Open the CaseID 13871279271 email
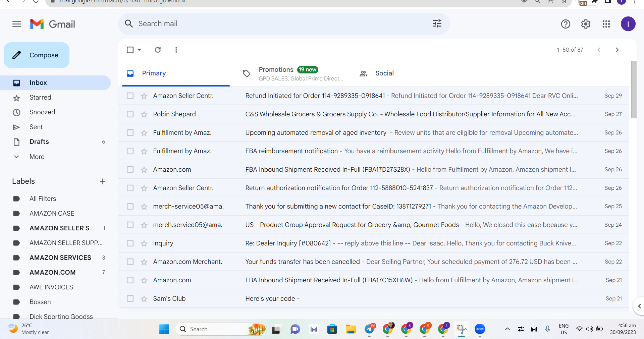Image resolution: width=644 pixels, height=339 pixels. coord(374,207)
